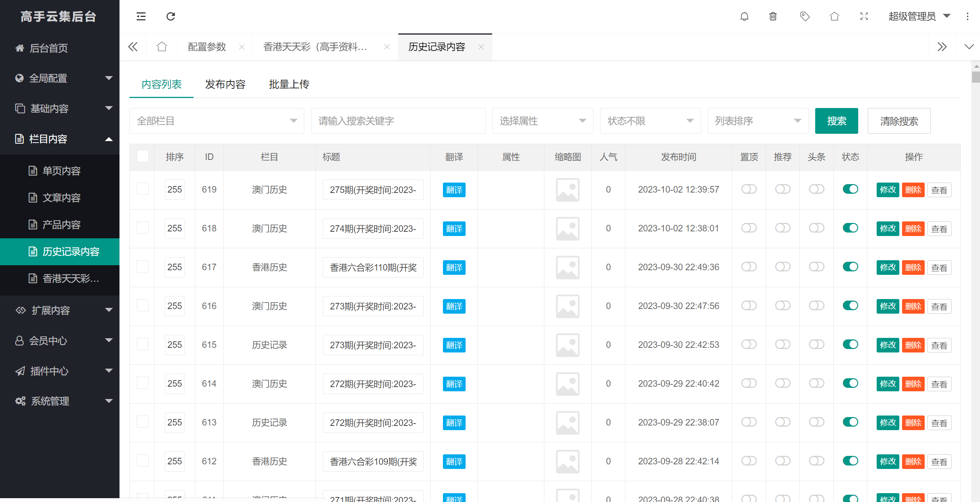This screenshot has height=502, width=980.
Task: Click the home icon in the tab bar
Action: point(162,47)
